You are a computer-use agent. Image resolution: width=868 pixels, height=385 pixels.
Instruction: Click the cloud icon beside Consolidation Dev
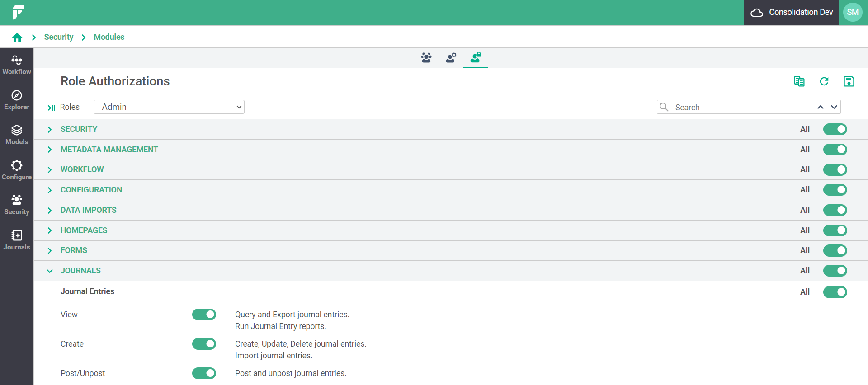click(757, 13)
